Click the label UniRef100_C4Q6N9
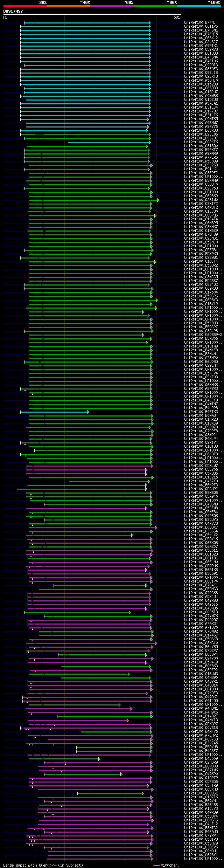224x868 pixels. click(x=201, y=504)
